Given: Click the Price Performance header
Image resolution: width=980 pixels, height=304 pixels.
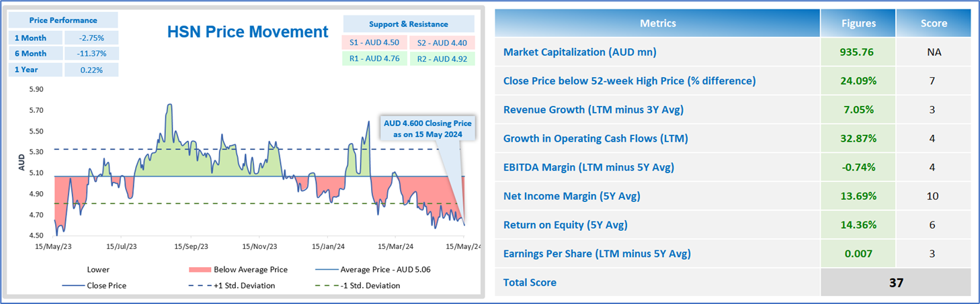Looking at the screenshot, I should (x=63, y=20).
